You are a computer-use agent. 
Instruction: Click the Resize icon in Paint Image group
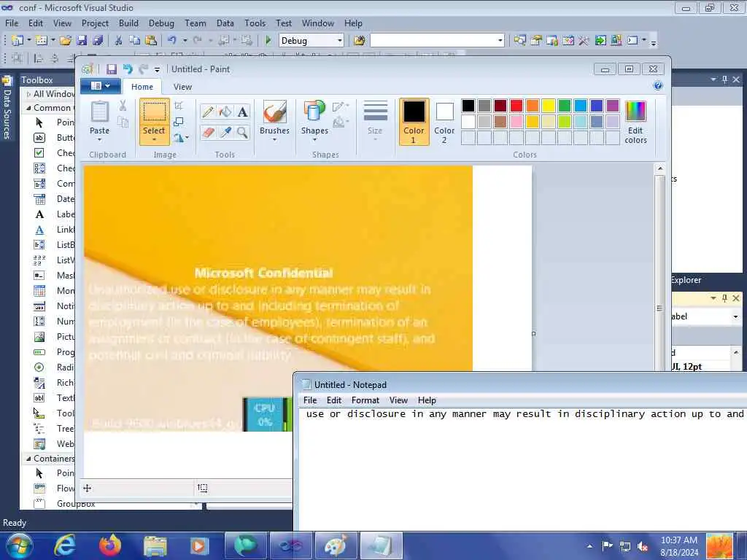coord(179,122)
